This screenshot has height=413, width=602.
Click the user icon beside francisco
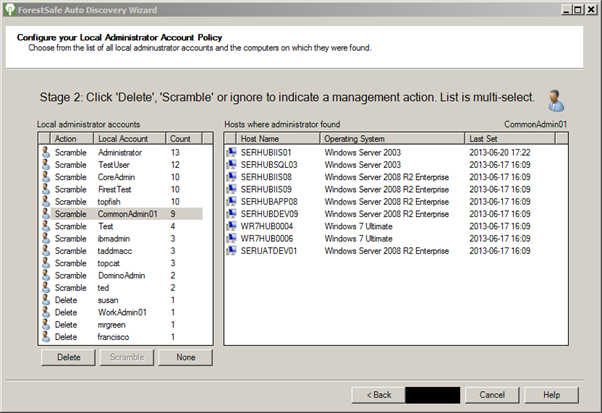[x=46, y=336]
